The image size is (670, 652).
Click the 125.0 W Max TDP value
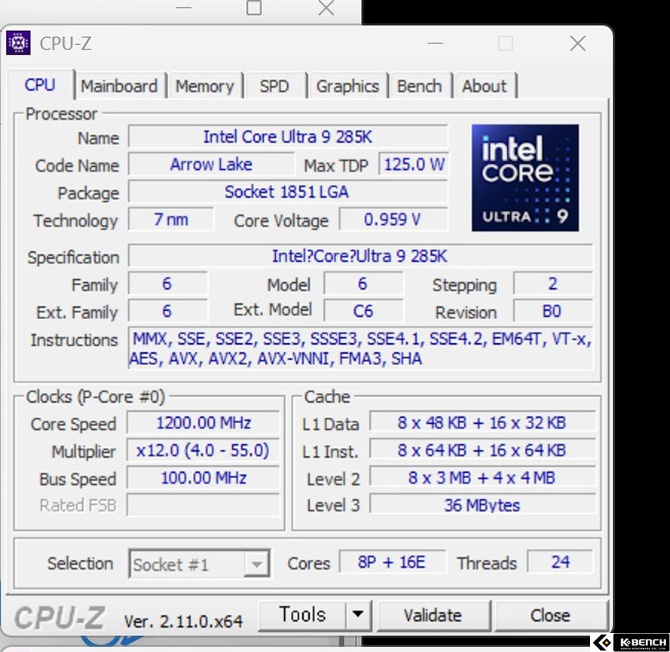point(414,164)
